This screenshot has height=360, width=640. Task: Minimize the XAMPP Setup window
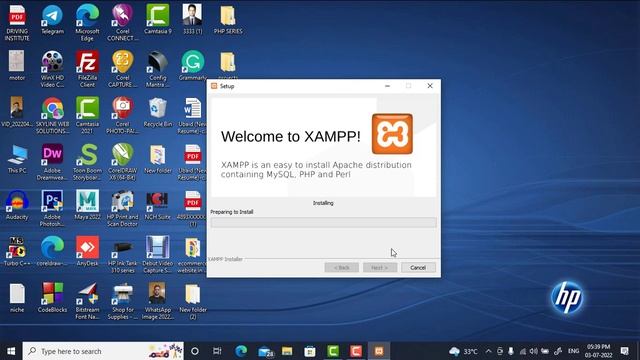(x=387, y=86)
